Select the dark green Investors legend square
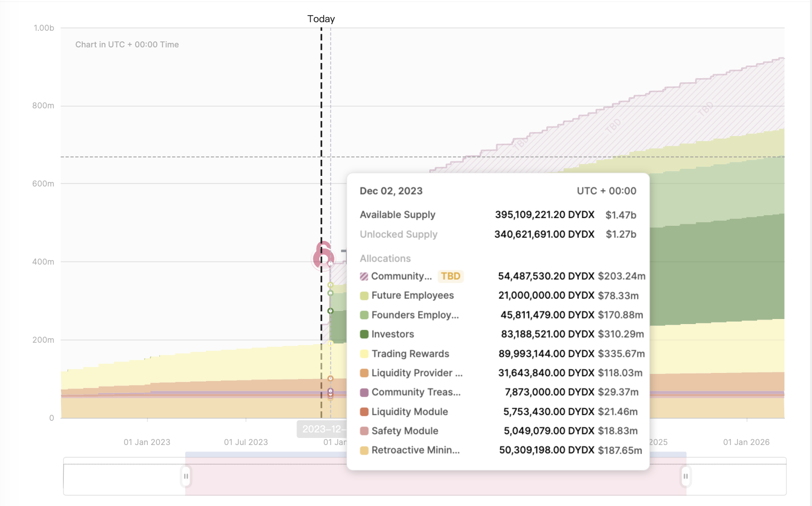The image size is (812, 506). 364,334
